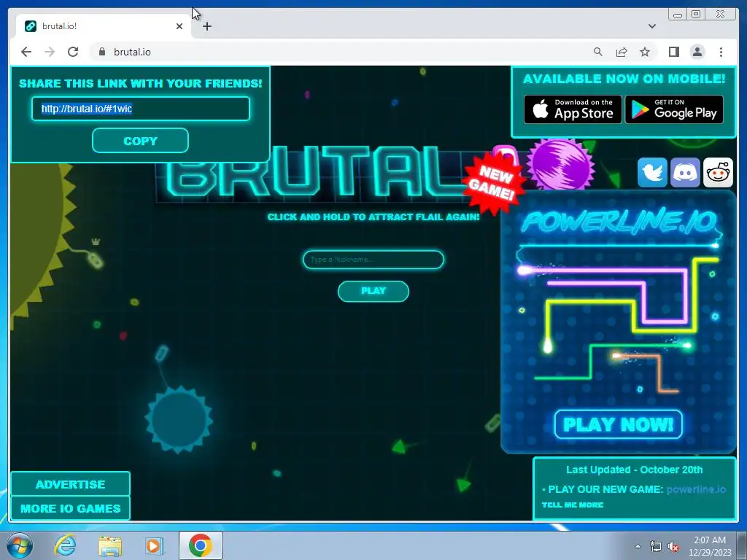Click the PLAY button
Viewport: 747px width, 560px height.
pyautogui.click(x=373, y=291)
